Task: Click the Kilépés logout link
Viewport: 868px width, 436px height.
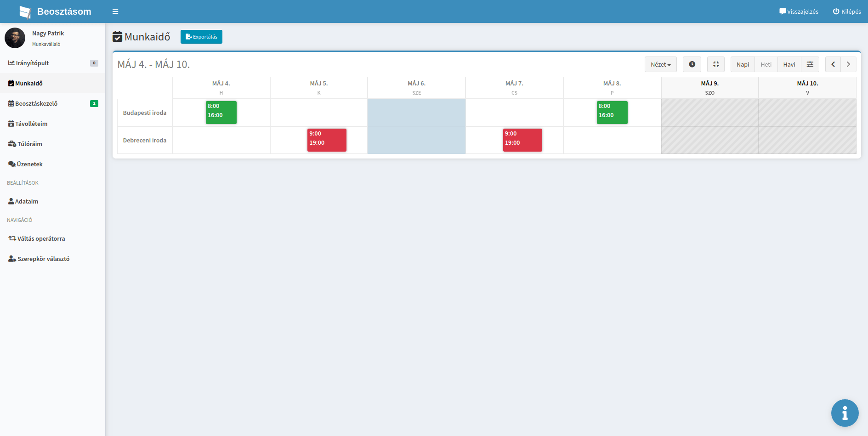Action: click(x=847, y=11)
